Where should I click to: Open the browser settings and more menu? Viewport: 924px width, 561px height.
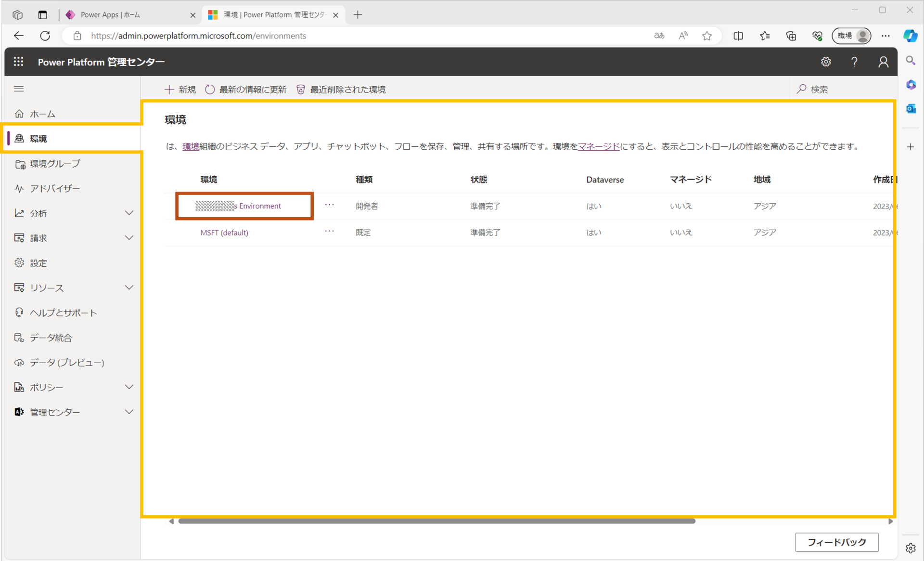(x=885, y=36)
